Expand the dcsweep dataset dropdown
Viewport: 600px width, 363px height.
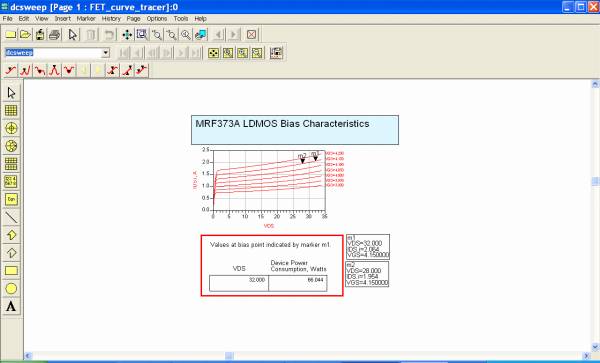[106, 53]
